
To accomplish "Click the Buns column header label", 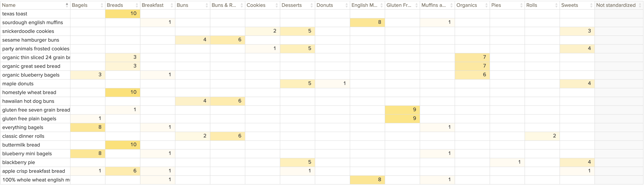I will point(182,5).
